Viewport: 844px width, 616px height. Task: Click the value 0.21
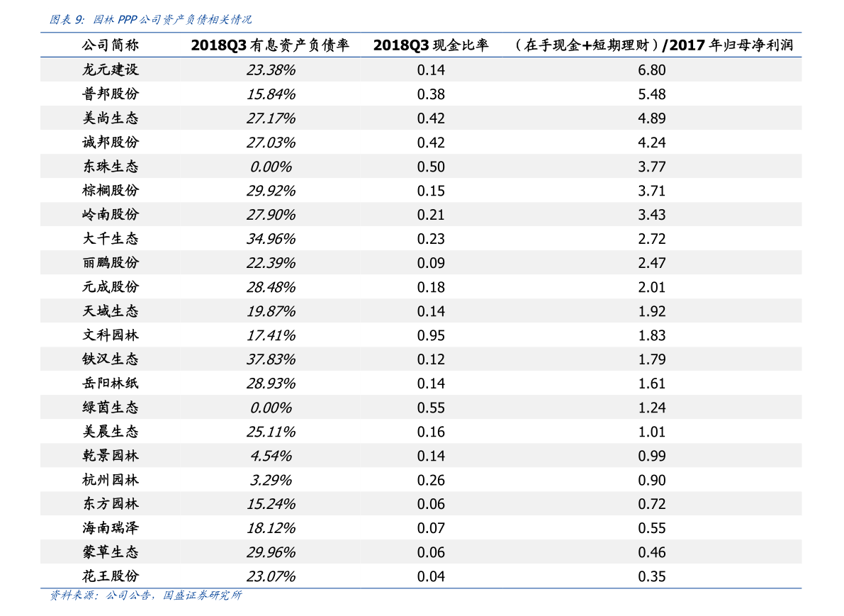pyautogui.click(x=431, y=215)
